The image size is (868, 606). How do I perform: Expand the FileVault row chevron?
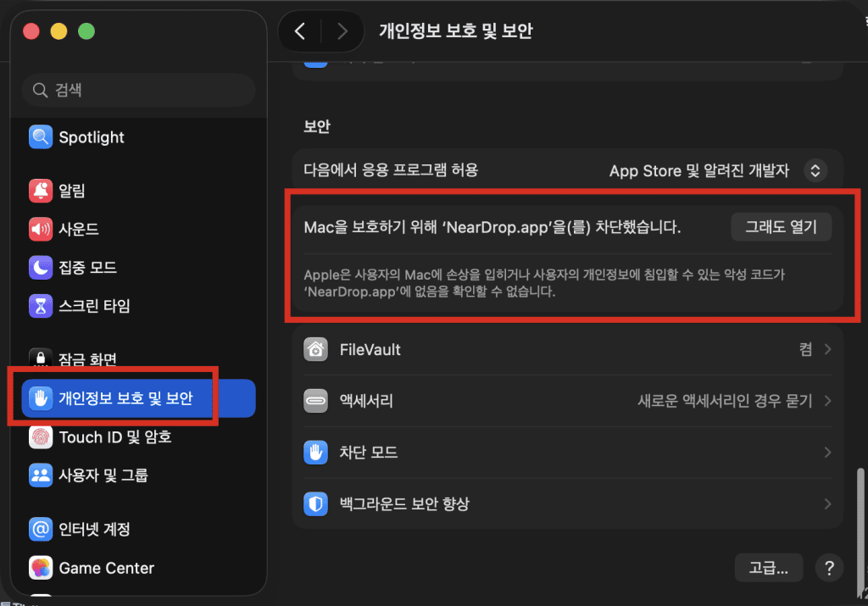[x=827, y=349]
